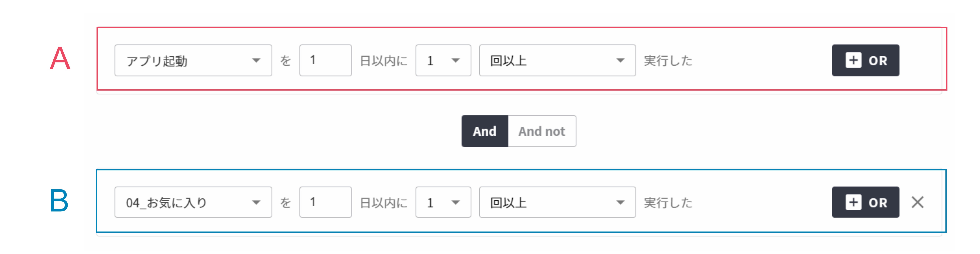The image size is (980, 254).
Task: Click the arrow of row A's count dropdown
Action: [455, 60]
